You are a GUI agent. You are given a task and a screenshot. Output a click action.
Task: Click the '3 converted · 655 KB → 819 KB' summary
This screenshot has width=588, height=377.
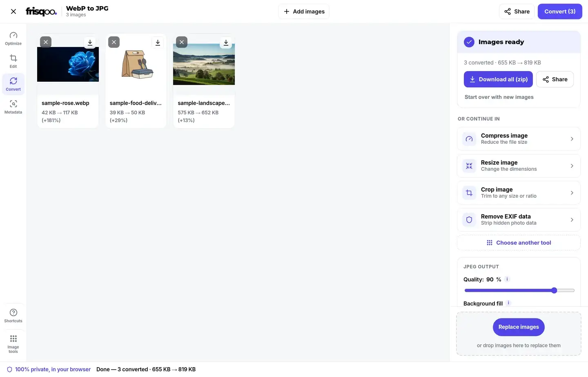click(x=502, y=62)
